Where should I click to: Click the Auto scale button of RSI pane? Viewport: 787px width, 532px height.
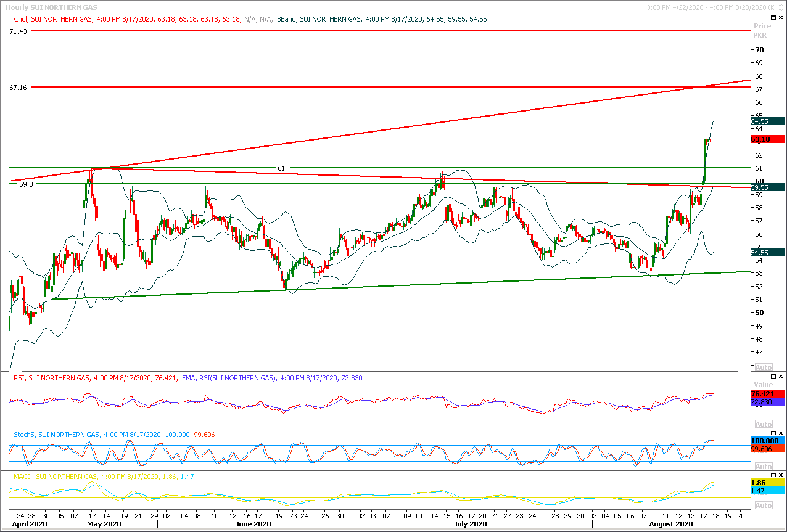pyautogui.click(x=763, y=424)
